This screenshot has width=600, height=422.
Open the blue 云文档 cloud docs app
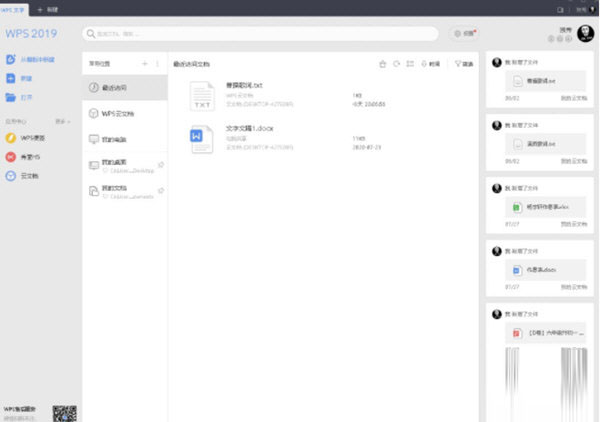pos(11,176)
